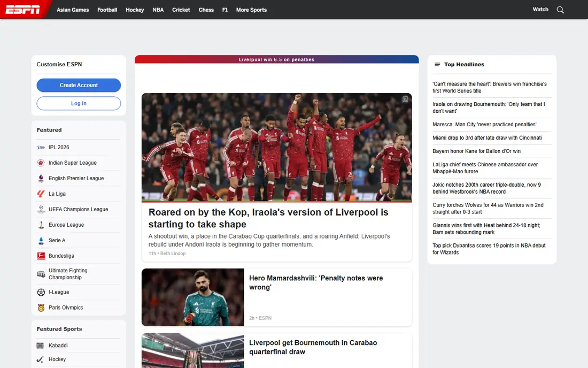Image resolution: width=588 pixels, height=368 pixels.
Task: Click the Bundesliga logo icon
Action: tap(41, 256)
